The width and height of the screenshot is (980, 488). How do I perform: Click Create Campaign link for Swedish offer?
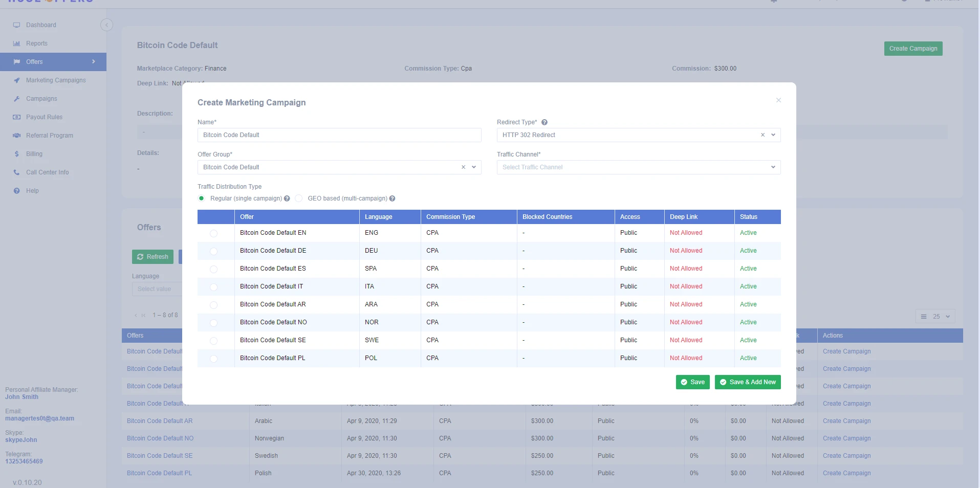[x=846, y=456]
